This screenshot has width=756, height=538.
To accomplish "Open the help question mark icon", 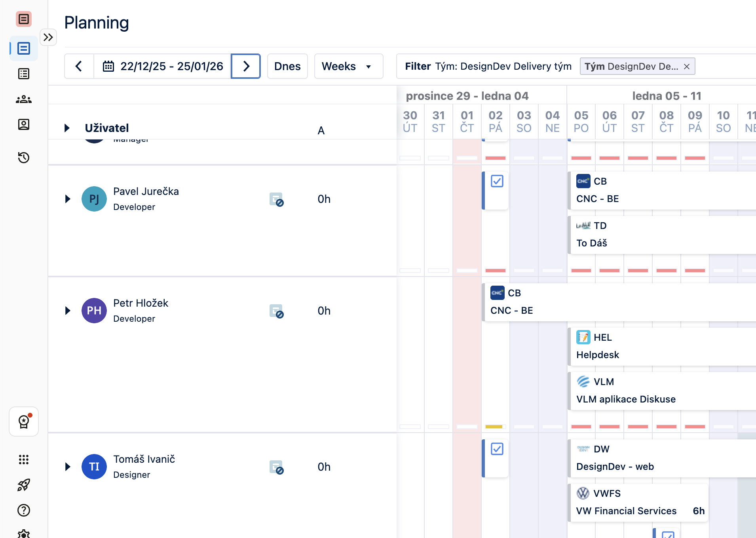I will [24, 510].
